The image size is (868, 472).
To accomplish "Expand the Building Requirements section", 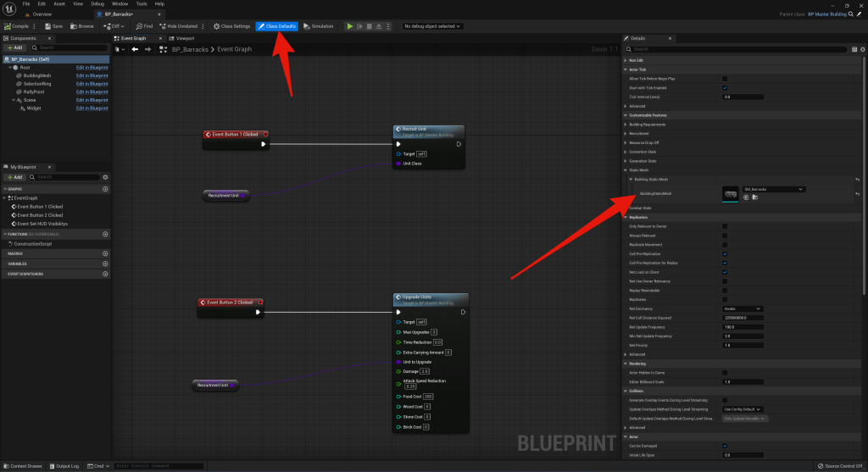I will tap(647, 124).
